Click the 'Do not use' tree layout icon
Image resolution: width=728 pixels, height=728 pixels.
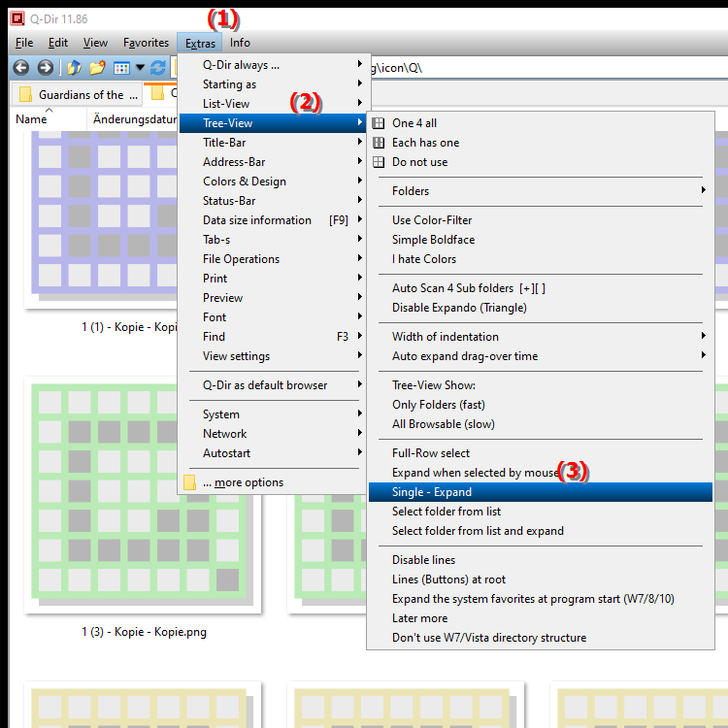tap(379, 162)
